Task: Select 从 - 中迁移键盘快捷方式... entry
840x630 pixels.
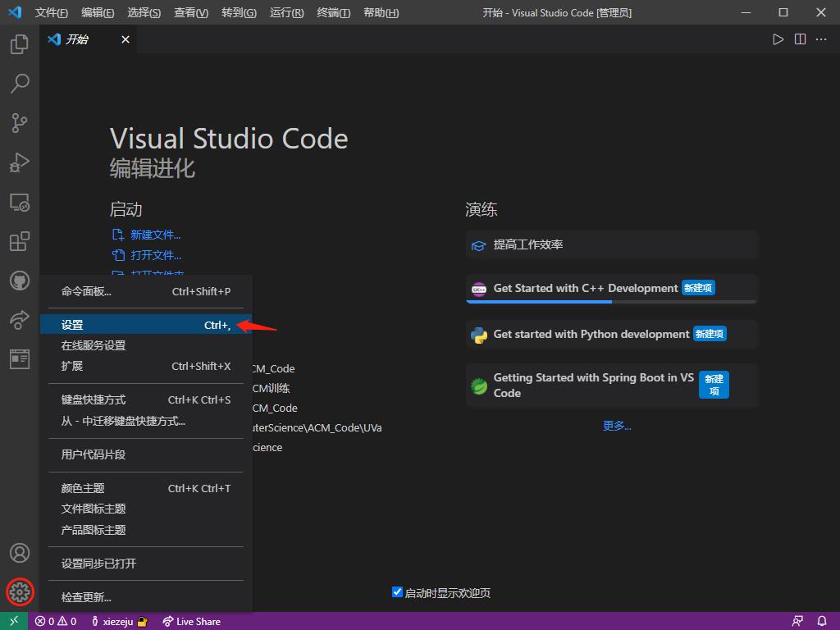Action: tap(146, 421)
